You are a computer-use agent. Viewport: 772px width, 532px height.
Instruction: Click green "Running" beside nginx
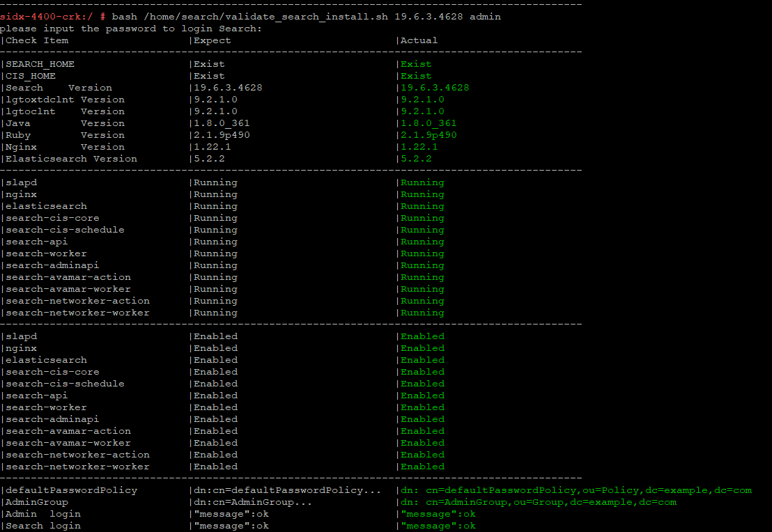(422, 194)
